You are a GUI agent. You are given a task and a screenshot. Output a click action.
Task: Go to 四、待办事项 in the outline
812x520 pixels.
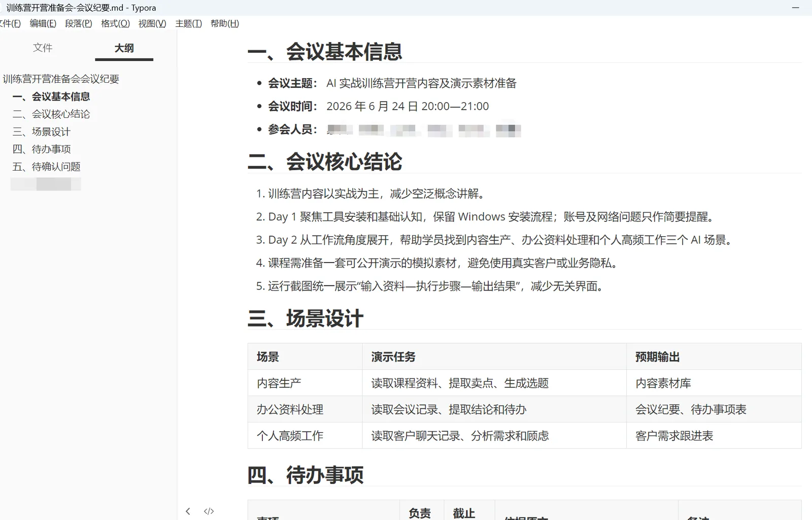[x=42, y=149]
